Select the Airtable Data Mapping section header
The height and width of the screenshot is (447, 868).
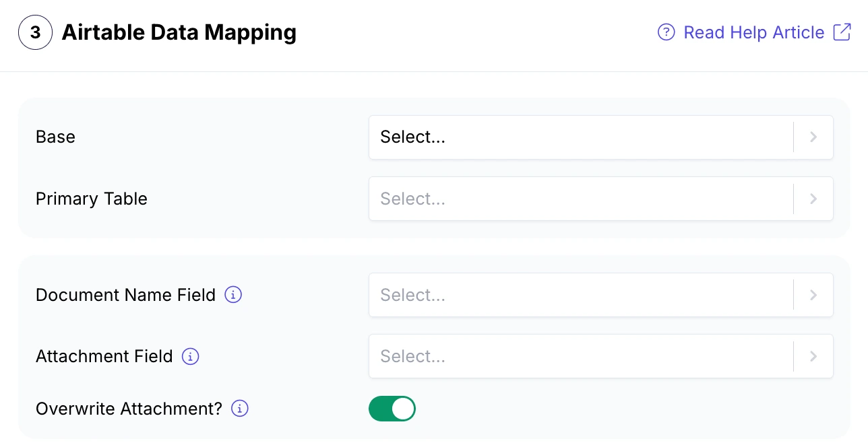(x=179, y=32)
